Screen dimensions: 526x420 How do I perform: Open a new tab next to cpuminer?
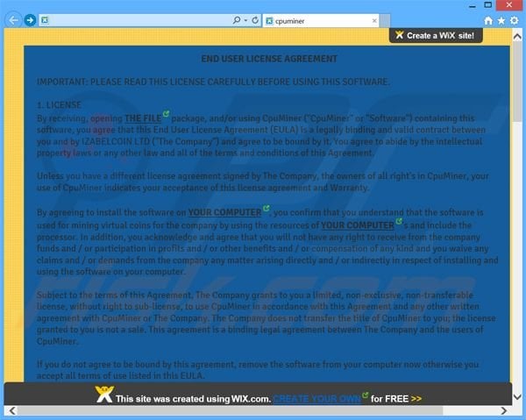click(385, 21)
